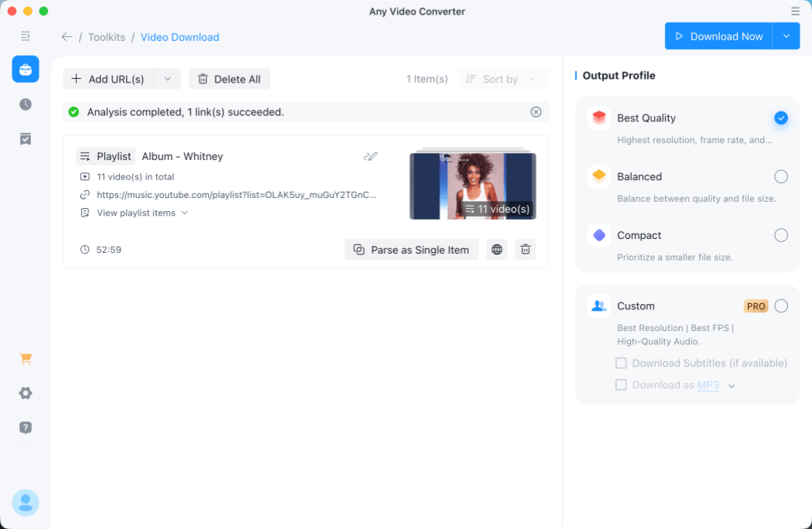Image resolution: width=812 pixels, height=529 pixels.
Task: Enable Download as MP3 checkbox
Action: [621, 385]
